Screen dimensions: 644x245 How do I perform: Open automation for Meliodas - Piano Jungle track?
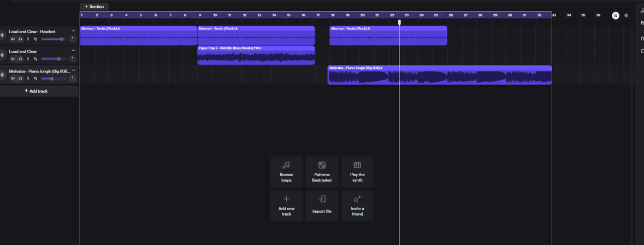(x=36, y=79)
